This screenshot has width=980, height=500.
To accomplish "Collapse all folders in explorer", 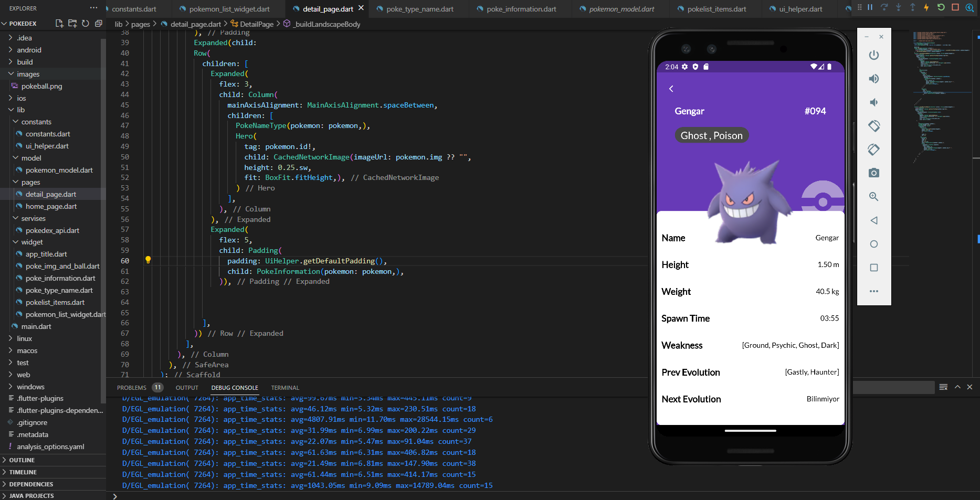I will (x=98, y=24).
